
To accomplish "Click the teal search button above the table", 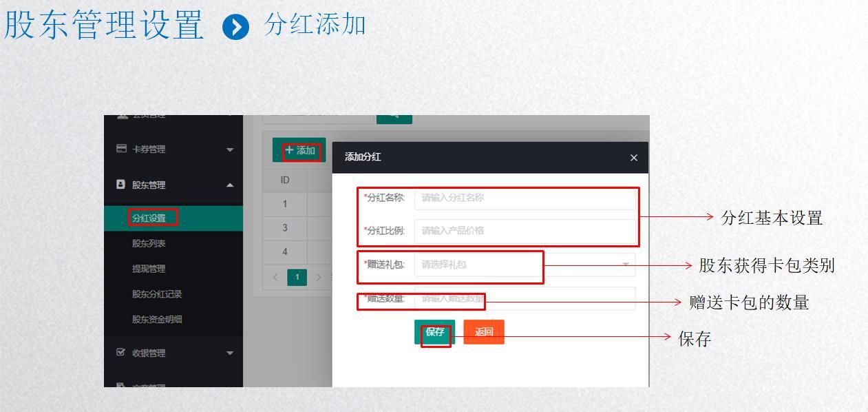I will point(394,117).
